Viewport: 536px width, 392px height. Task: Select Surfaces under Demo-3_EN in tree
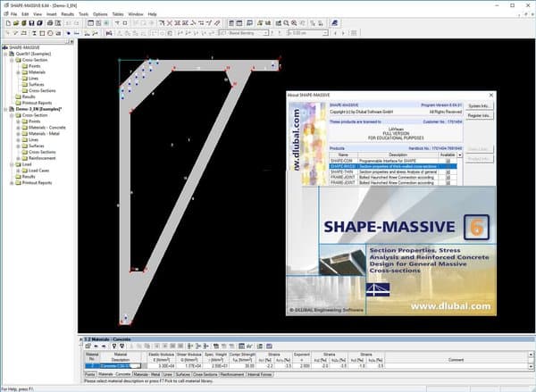pyautogui.click(x=37, y=146)
